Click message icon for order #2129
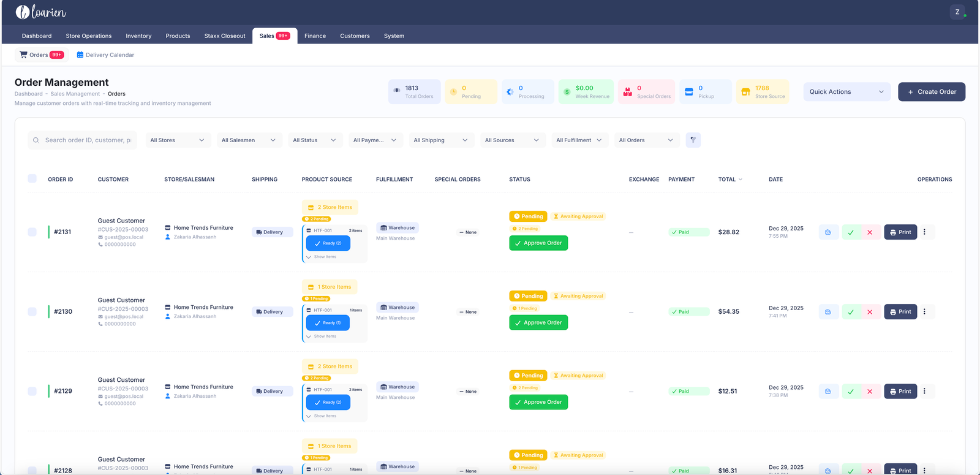Viewport: 980px width, 475px height. click(x=828, y=391)
